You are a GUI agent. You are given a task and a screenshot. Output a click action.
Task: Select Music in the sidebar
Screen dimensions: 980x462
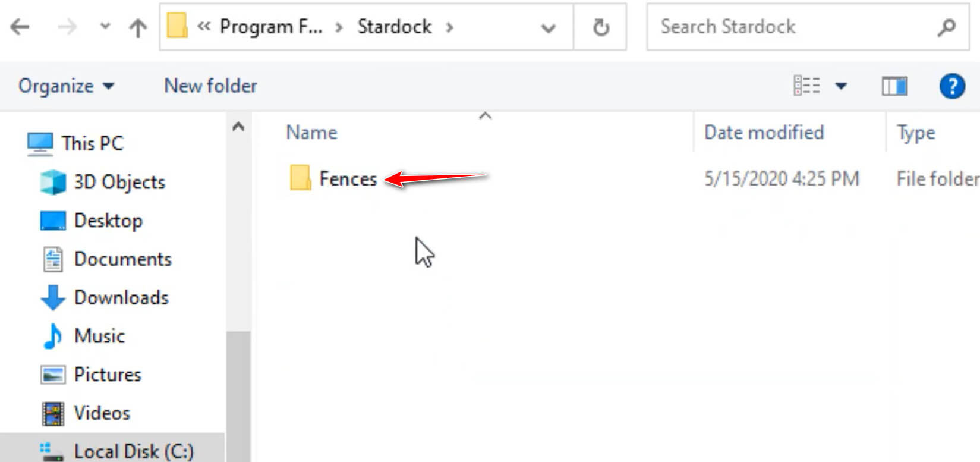(99, 336)
